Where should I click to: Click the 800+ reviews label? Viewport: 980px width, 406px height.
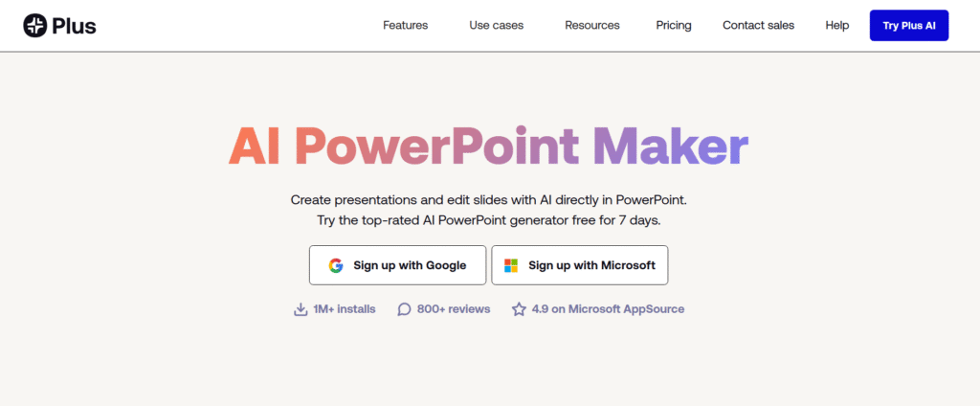click(x=454, y=309)
